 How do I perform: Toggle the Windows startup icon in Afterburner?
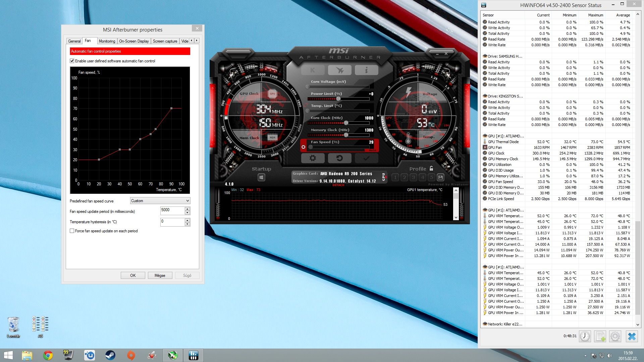pos(261,177)
